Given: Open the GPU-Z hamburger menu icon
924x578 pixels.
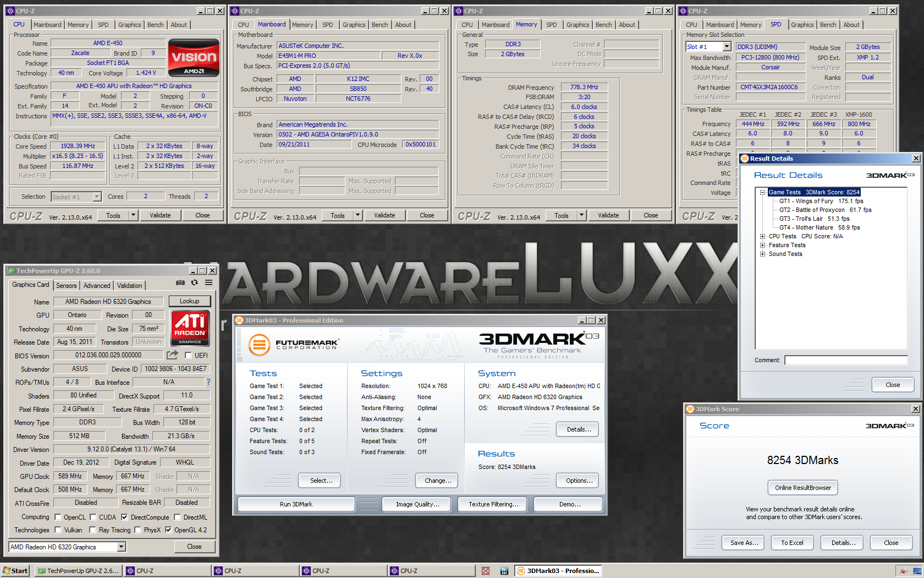Looking at the screenshot, I should [209, 282].
